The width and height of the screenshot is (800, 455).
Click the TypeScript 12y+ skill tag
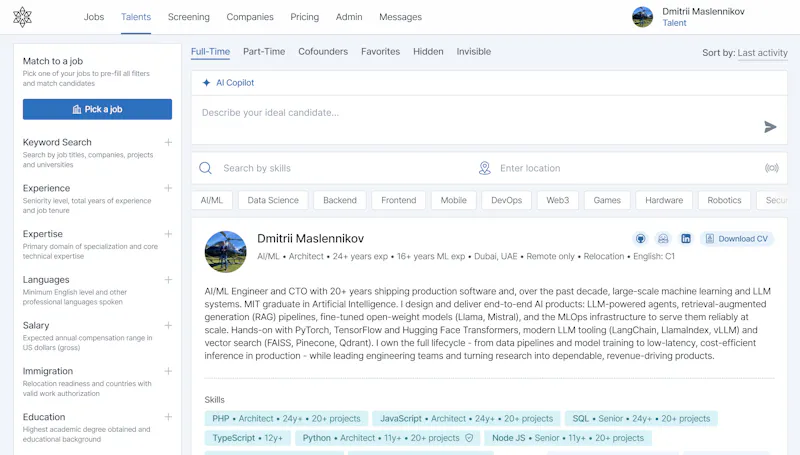(x=247, y=438)
